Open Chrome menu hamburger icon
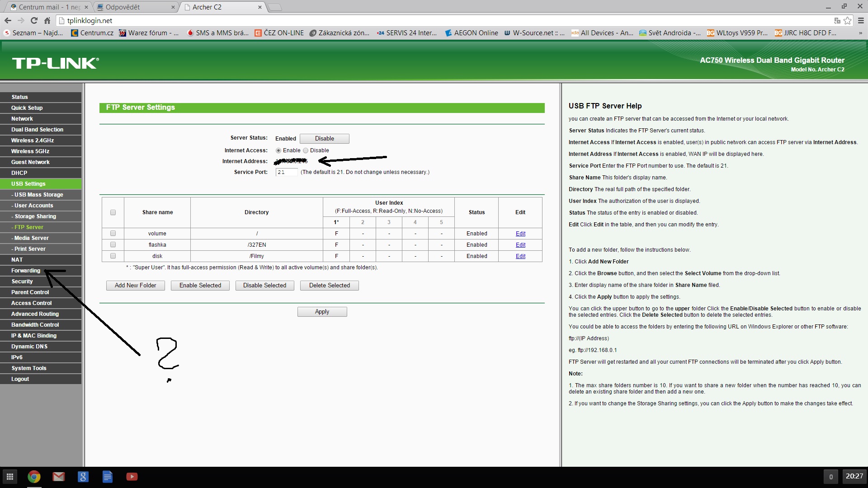 coord(860,21)
